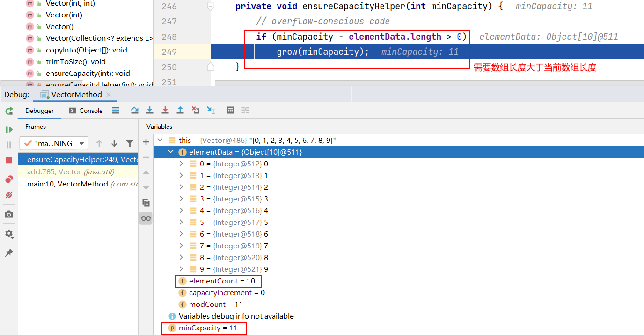Resume program execution
This screenshot has width=644, height=335.
tap(9, 129)
